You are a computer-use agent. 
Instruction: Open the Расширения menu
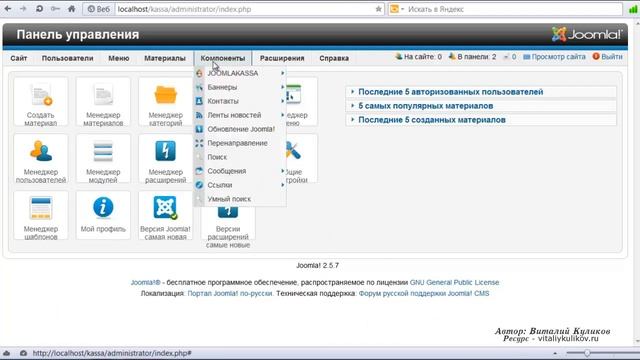click(282, 58)
